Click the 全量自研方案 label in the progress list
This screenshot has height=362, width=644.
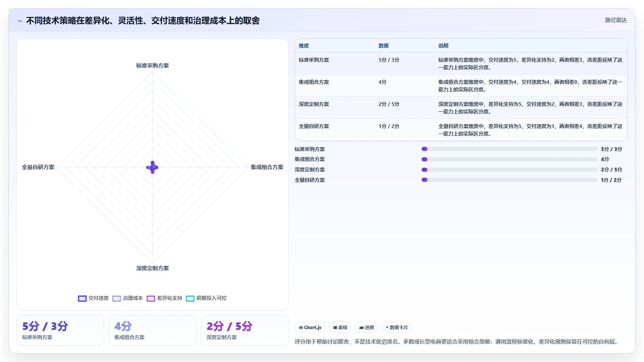[x=310, y=180]
